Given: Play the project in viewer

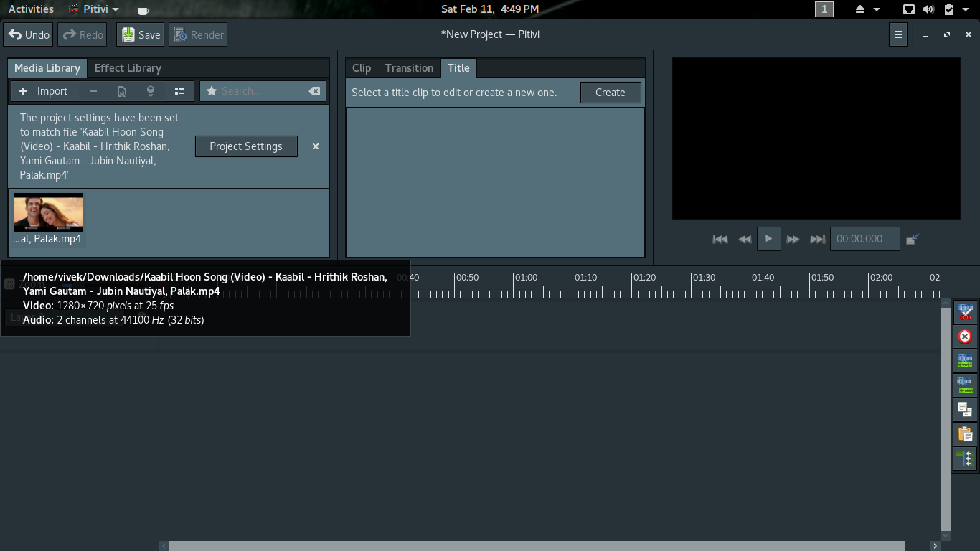Looking at the screenshot, I should point(768,239).
